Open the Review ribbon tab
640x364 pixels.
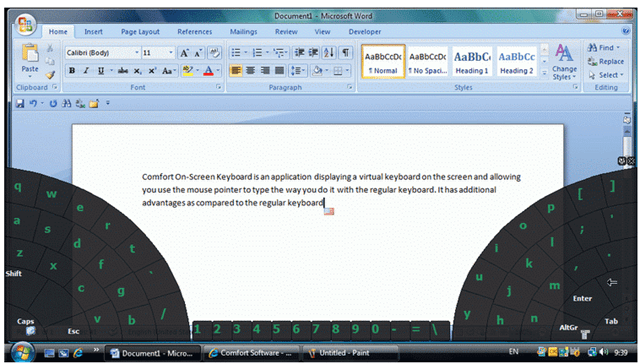coord(286,32)
